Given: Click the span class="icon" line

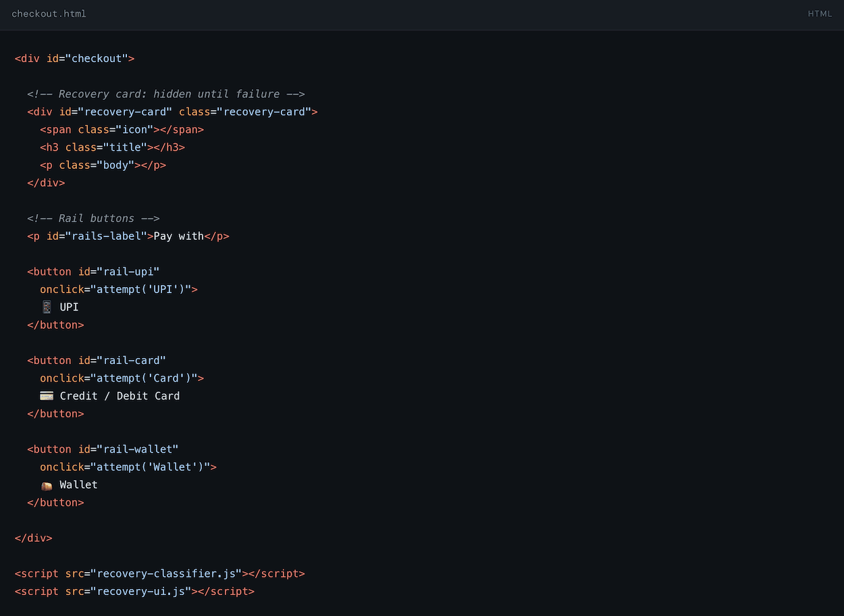Looking at the screenshot, I should pyautogui.click(x=122, y=130).
